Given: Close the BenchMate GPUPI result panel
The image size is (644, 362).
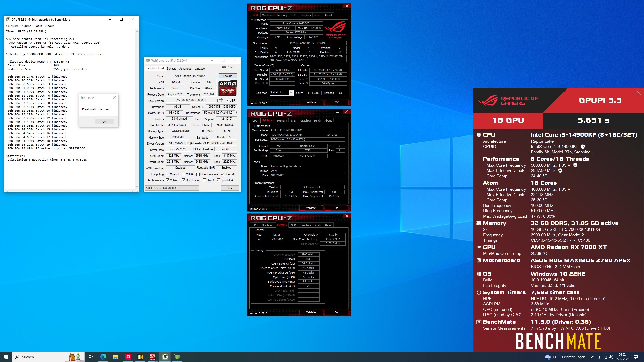Looking at the screenshot, I should tap(639, 93).
